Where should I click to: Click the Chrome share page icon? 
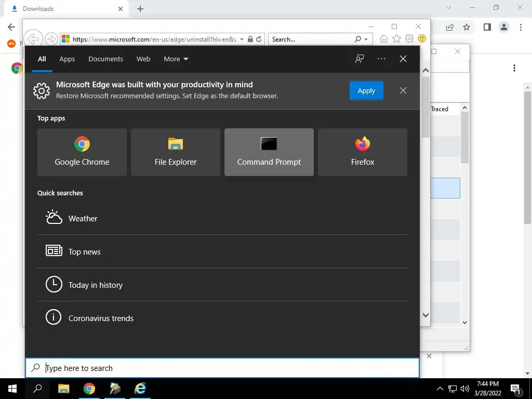point(450,27)
